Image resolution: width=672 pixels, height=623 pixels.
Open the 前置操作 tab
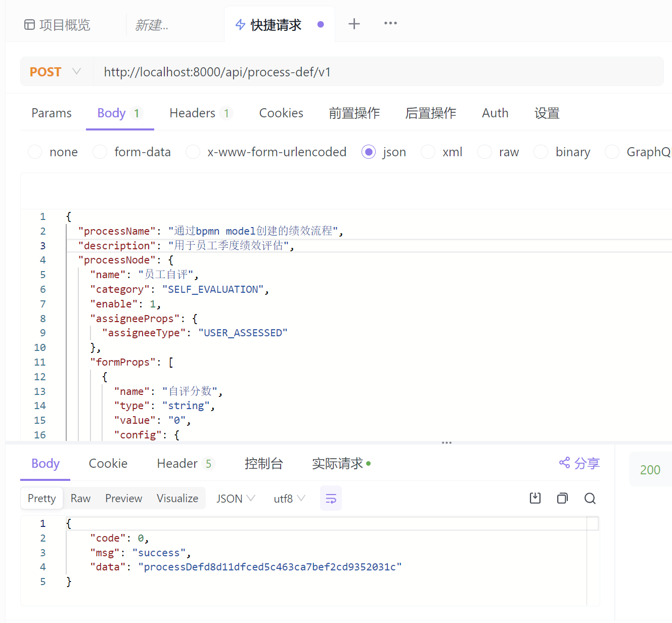click(354, 113)
